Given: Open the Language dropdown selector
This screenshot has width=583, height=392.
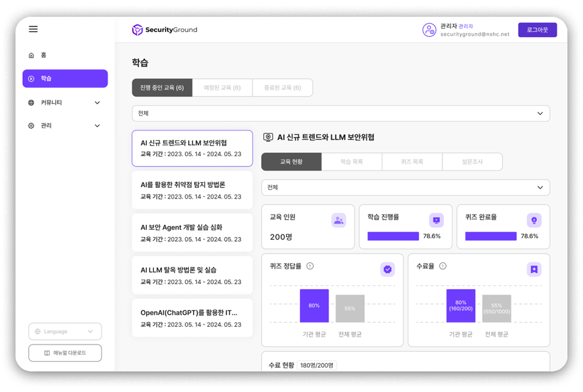Looking at the screenshot, I should pyautogui.click(x=65, y=331).
